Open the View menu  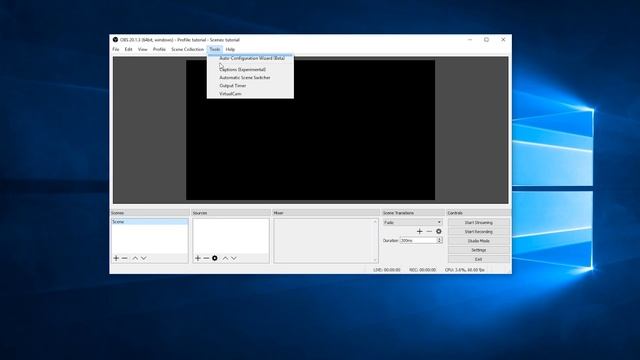[142, 49]
